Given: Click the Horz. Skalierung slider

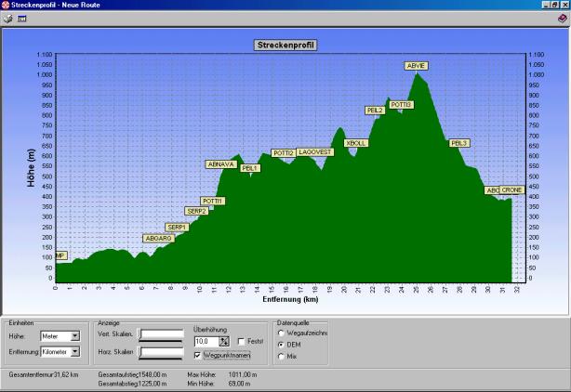Looking at the screenshot, I should (x=162, y=352).
